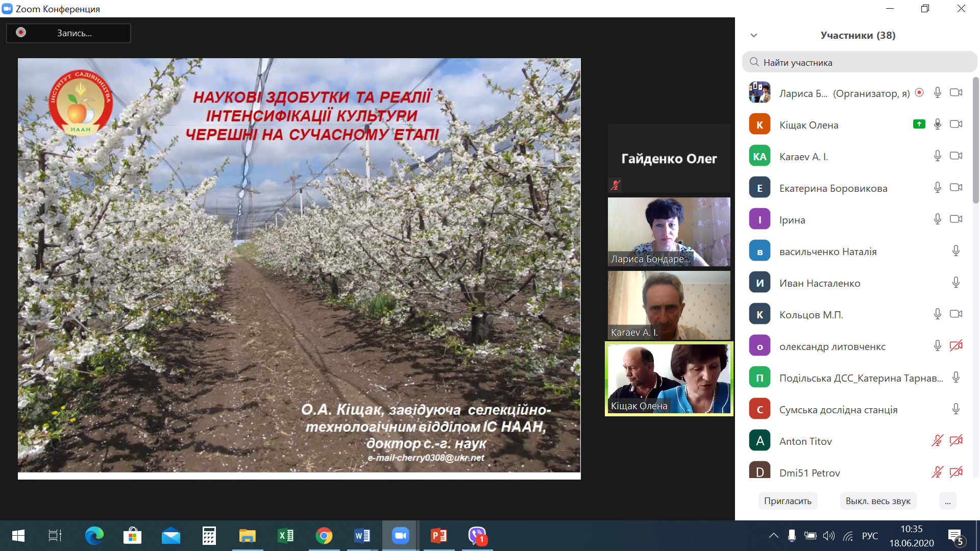980x551 pixels.
Task: Click Выкл. весь звук button
Action: (x=878, y=501)
